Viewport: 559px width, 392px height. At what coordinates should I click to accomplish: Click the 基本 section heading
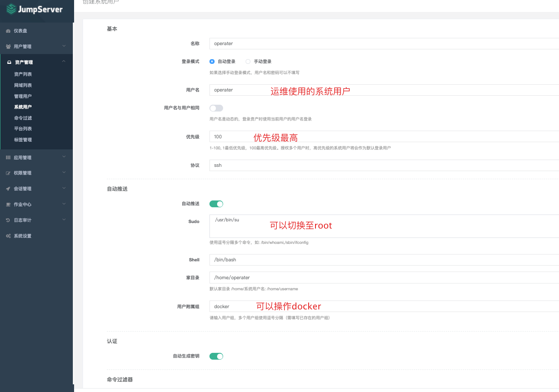point(112,29)
